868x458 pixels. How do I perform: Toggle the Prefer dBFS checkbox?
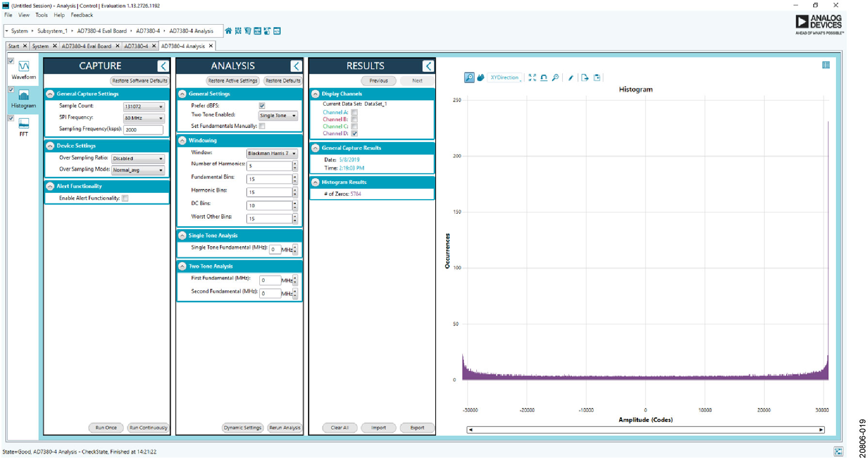[262, 106]
